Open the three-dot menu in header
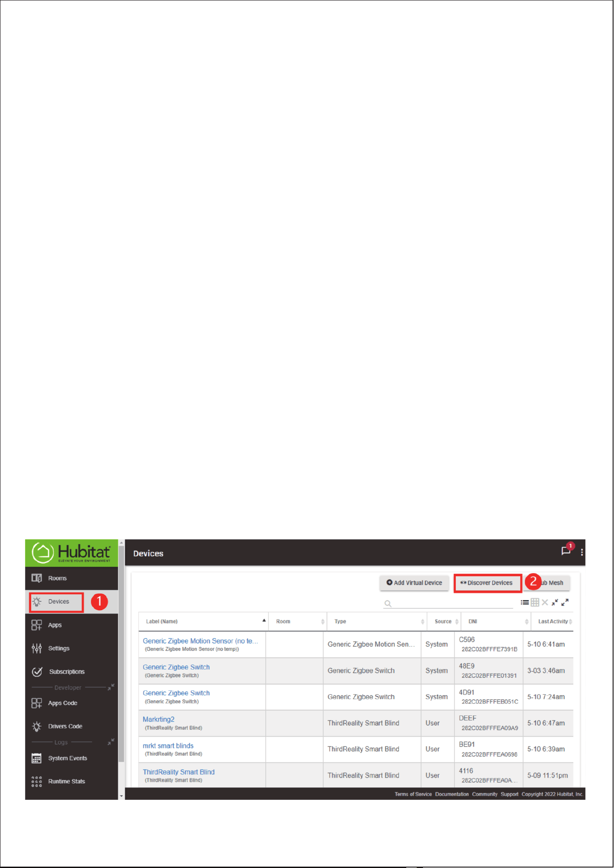 (582, 552)
